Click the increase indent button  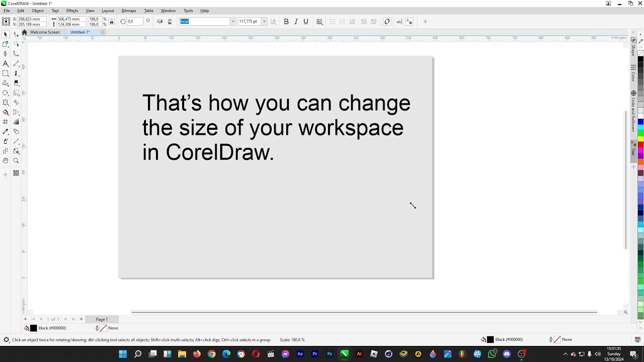[373, 22]
